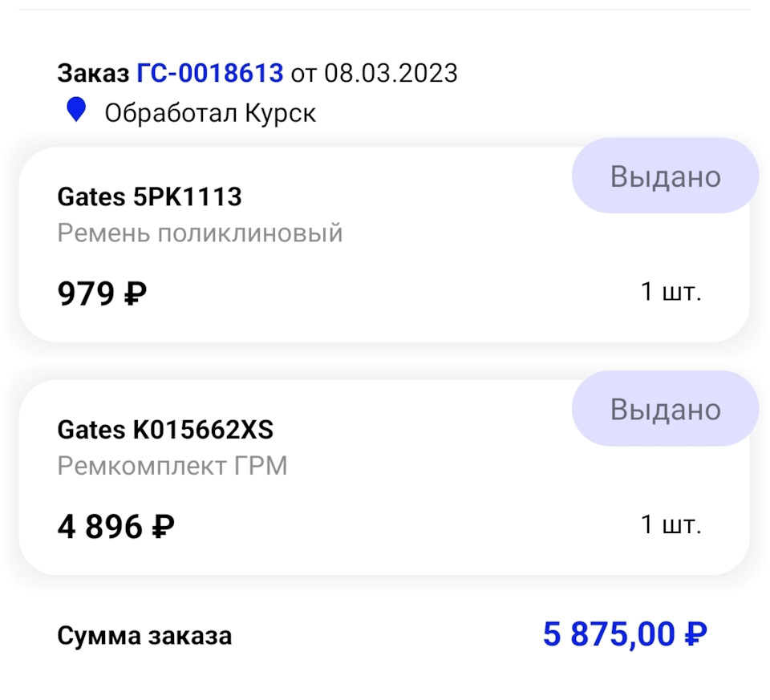Click the Выдано status badge on the belt item
Screen dimensions: 770x700
(665, 176)
